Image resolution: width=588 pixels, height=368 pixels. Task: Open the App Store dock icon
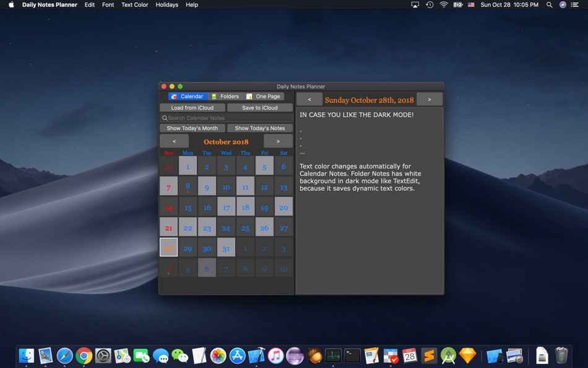237,356
